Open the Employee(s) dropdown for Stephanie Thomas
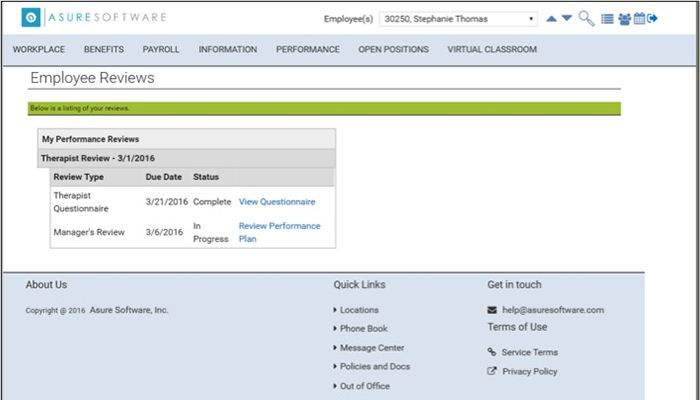The width and height of the screenshot is (700, 400). point(458,19)
